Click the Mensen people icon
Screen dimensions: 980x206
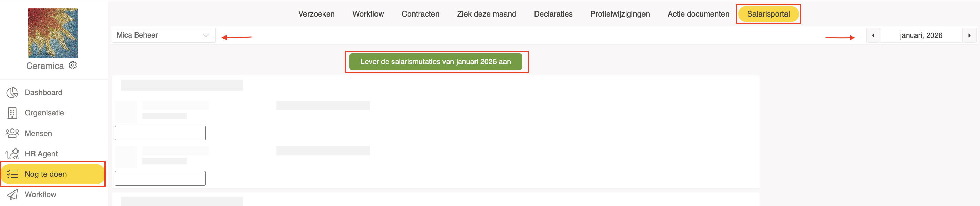pos(12,133)
